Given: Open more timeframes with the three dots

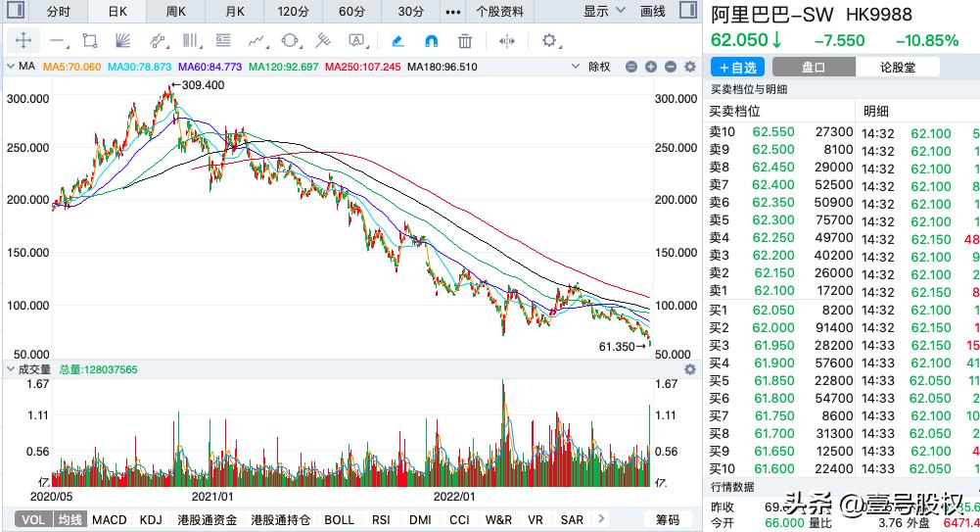Looking at the screenshot, I should click(x=453, y=12).
